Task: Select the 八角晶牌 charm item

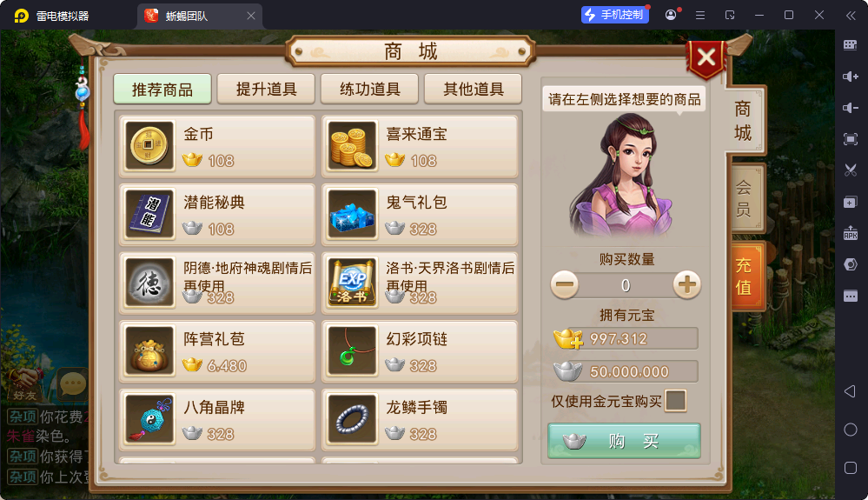Action: pyautogui.click(x=217, y=420)
